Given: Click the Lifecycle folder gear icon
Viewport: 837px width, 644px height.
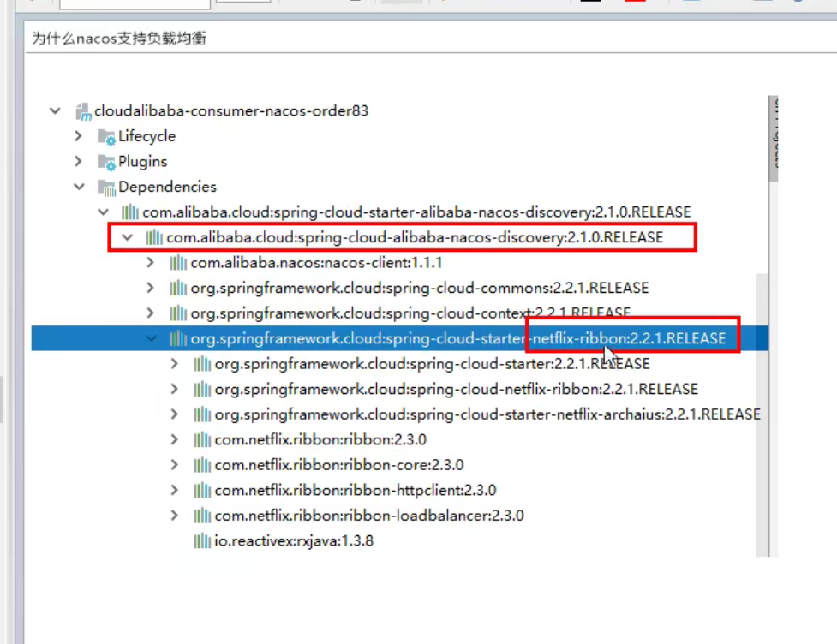Looking at the screenshot, I should point(106,137).
